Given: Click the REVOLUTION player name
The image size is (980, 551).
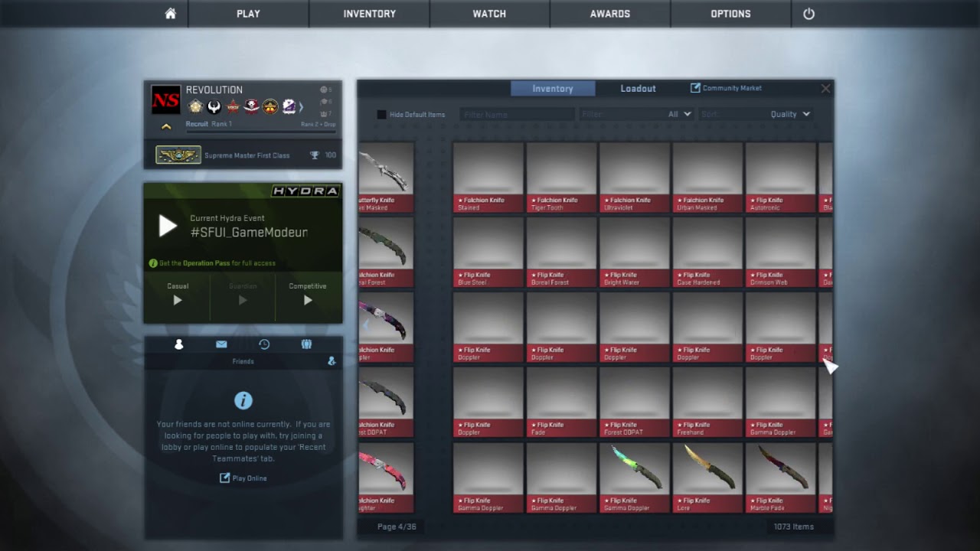Looking at the screenshot, I should pos(214,90).
